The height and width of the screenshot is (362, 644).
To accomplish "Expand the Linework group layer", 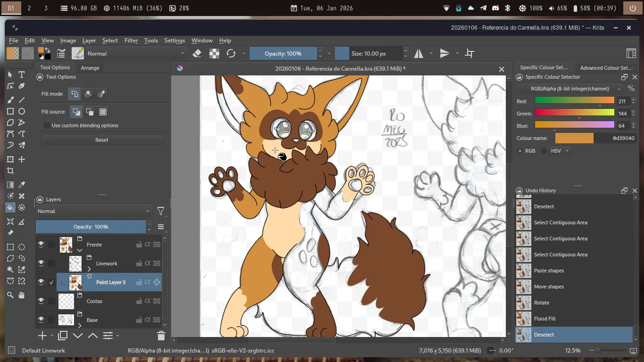I will [x=89, y=269].
